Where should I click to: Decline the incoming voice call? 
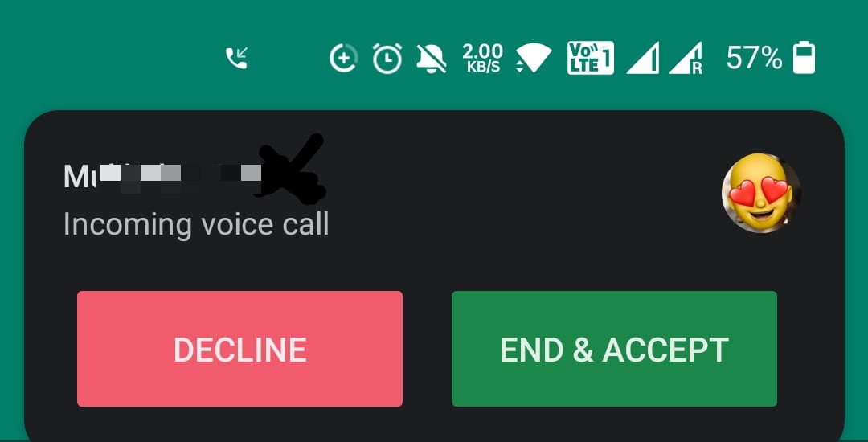click(240, 349)
